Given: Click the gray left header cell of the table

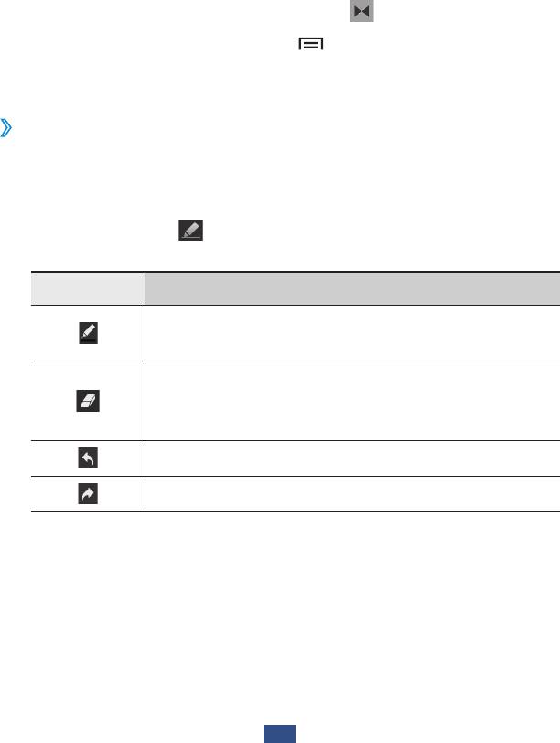Looking at the screenshot, I should click(x=88, y=288).
